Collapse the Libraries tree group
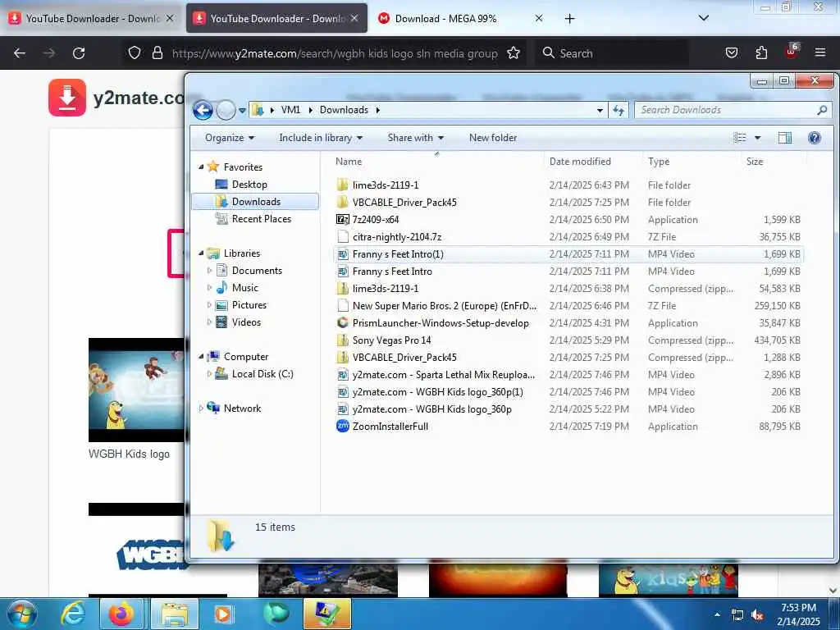The width and height of the screenshot is (840, 630). pos(202,253)
